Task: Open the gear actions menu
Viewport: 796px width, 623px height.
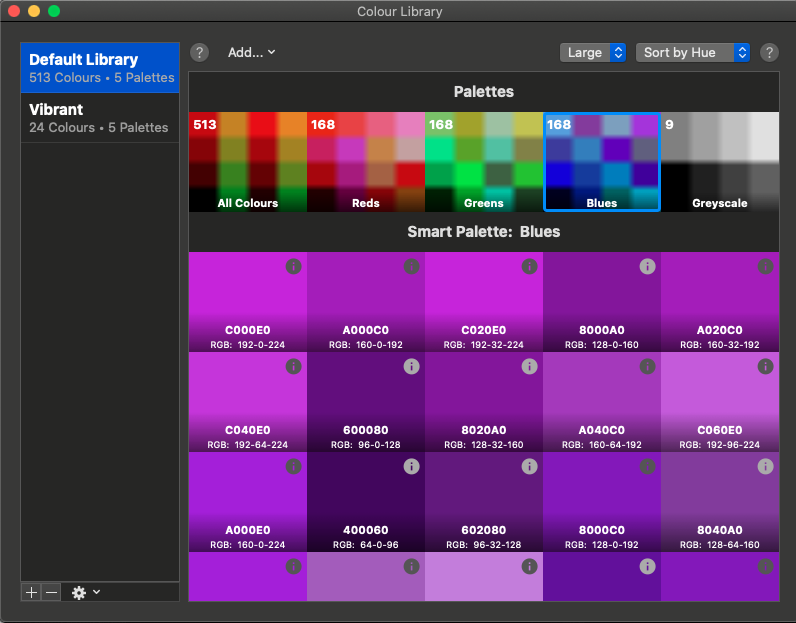Action: click(x=85, y=593)
